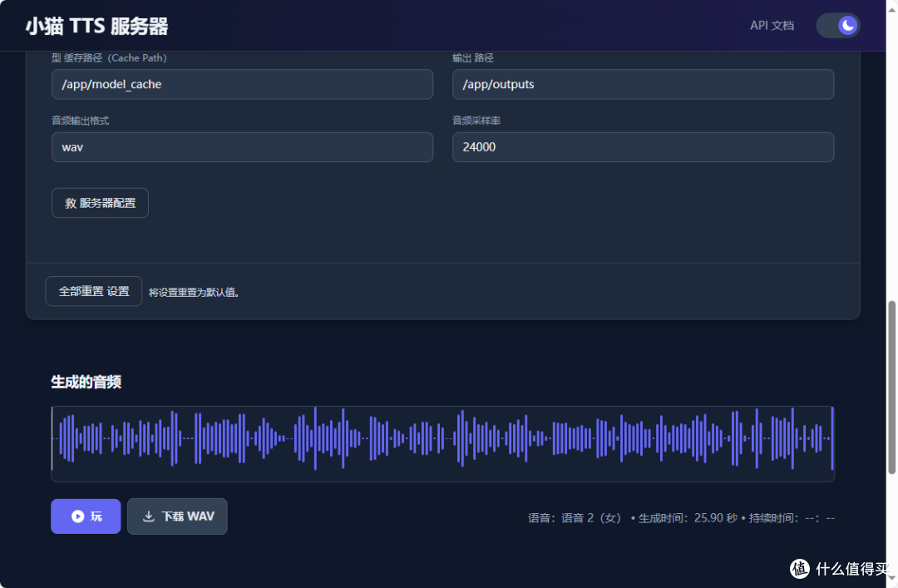Click the 音频输出格式 label

(80, 121)
